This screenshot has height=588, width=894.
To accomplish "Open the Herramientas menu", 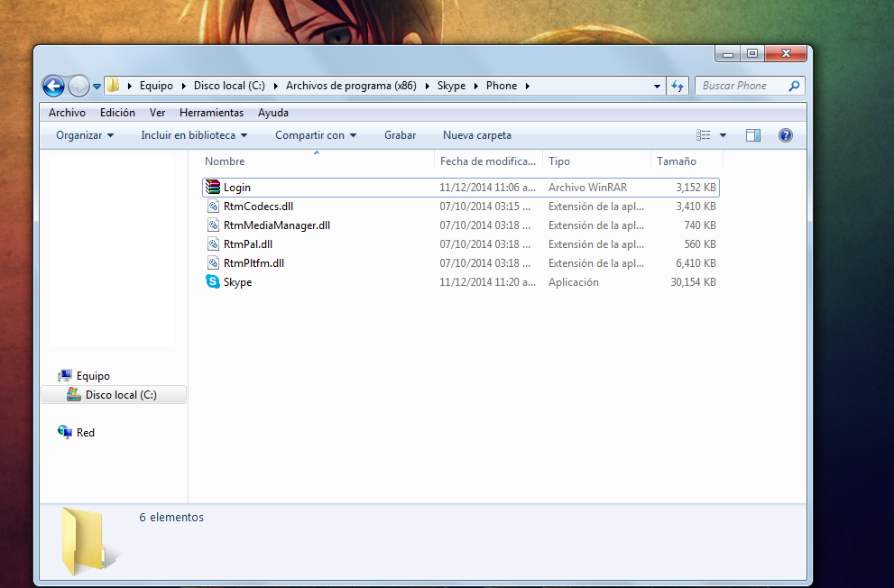I will click(211, 112).
